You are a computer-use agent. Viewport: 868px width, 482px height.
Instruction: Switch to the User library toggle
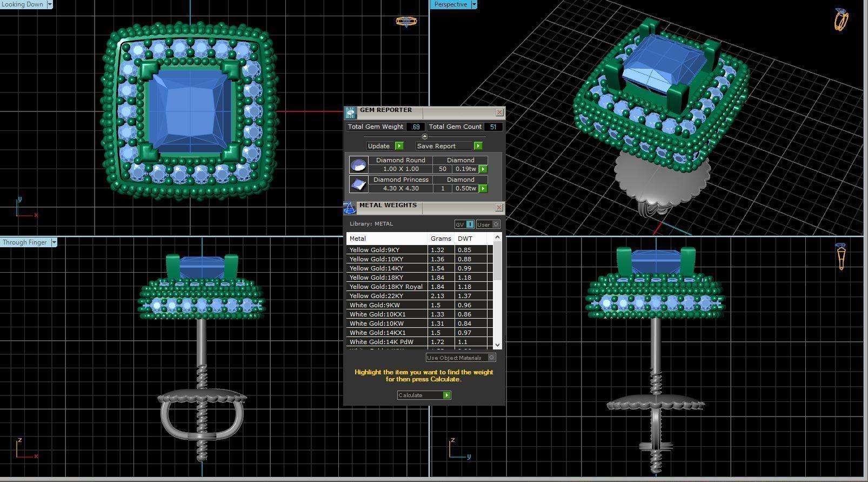(488, 225)
